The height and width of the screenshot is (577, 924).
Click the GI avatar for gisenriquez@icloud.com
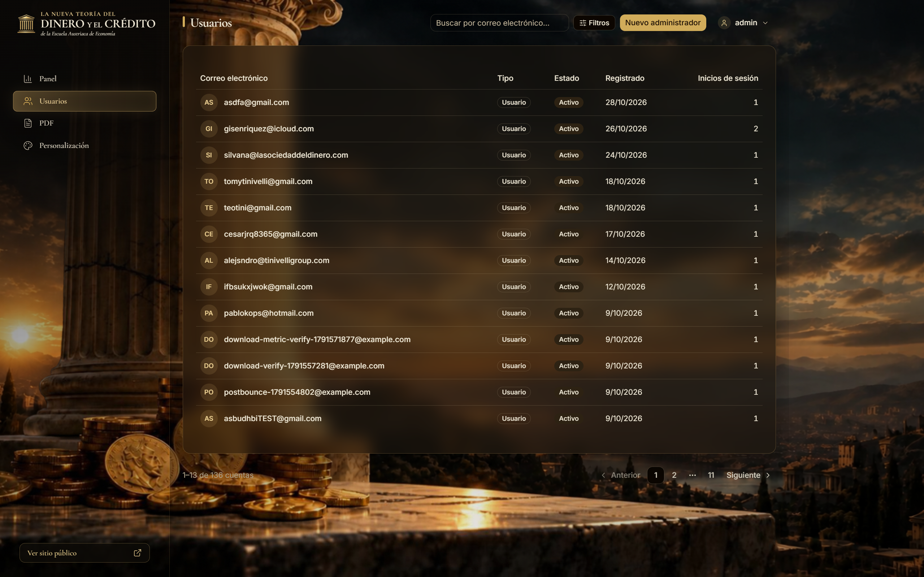209,128
